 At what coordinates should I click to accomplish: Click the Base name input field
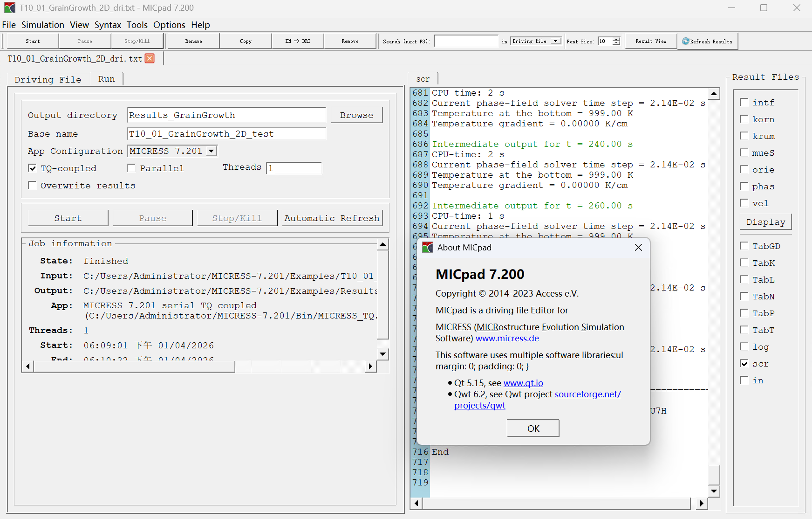pos(226,134)
